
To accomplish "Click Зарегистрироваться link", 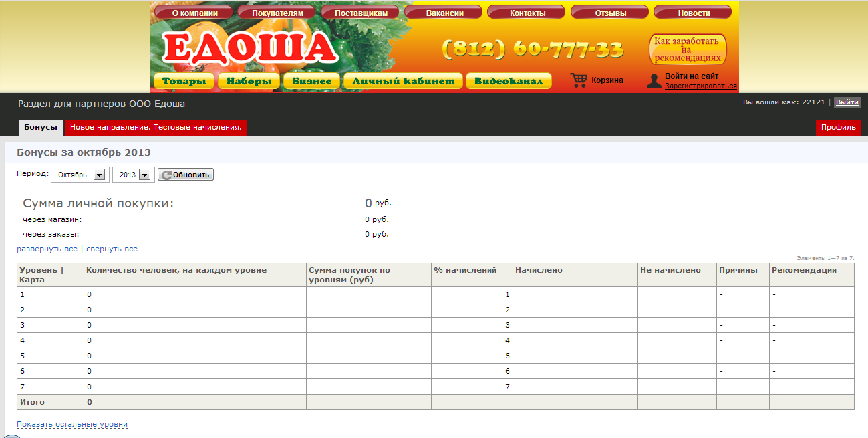I will [x=701, y=86].
